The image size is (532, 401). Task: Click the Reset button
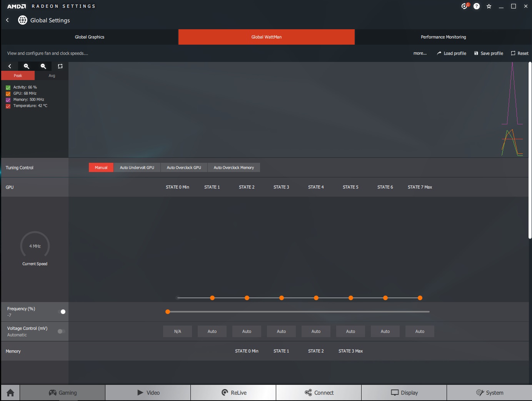click(520, 53)
